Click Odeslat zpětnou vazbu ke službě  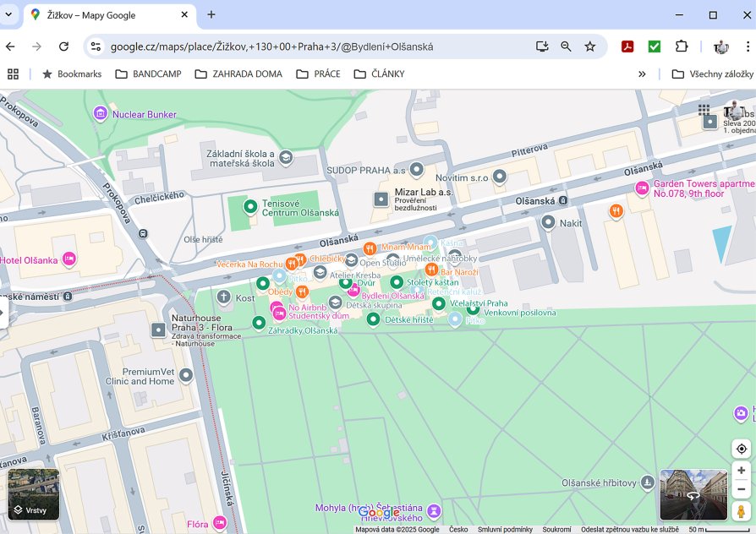[x=630, y=529]
